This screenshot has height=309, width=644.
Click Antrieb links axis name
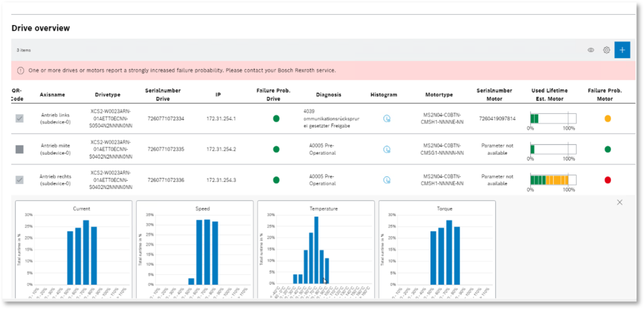(x=56, y=118)
